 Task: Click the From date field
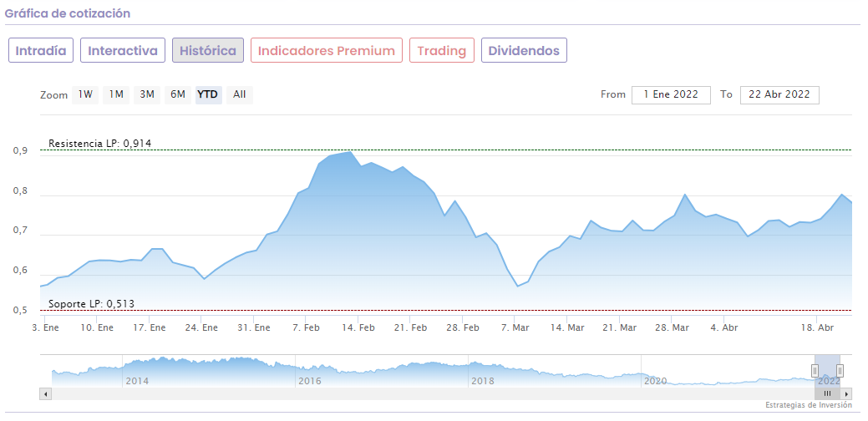tap(671, 94)
